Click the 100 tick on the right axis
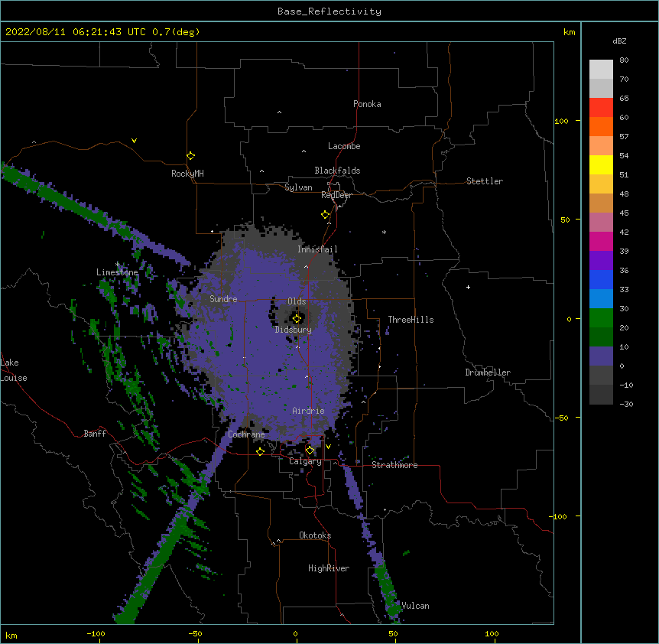Screen dimensions: 659x644 pos(561,121)
